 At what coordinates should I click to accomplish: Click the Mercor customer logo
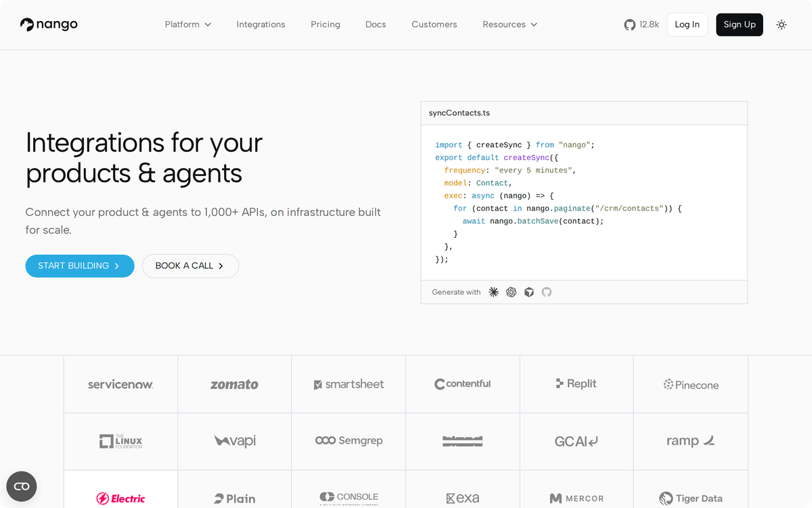click(x=577, y=499)
